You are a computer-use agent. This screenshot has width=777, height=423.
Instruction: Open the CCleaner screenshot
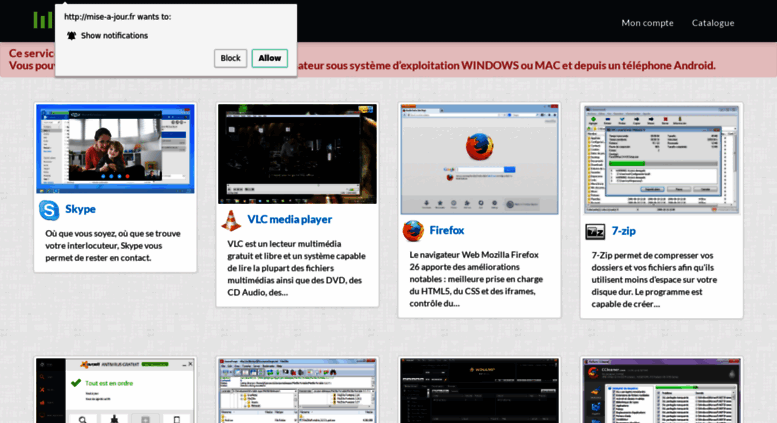(662, 391)
